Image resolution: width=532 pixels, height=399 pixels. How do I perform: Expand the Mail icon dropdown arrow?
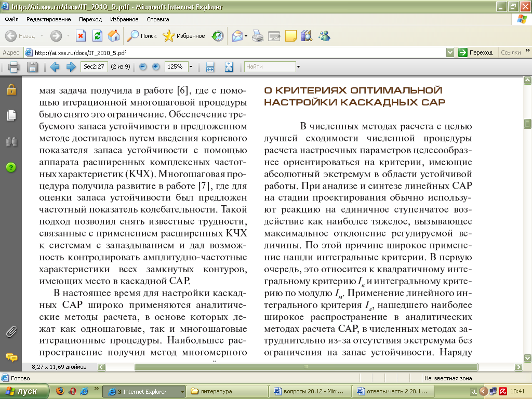tap(246, 36)
